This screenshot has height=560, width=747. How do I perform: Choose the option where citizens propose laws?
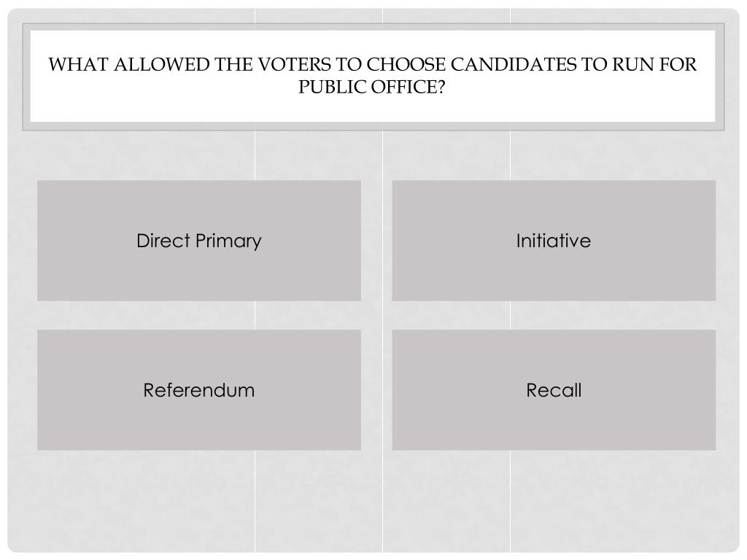[554, 241]
